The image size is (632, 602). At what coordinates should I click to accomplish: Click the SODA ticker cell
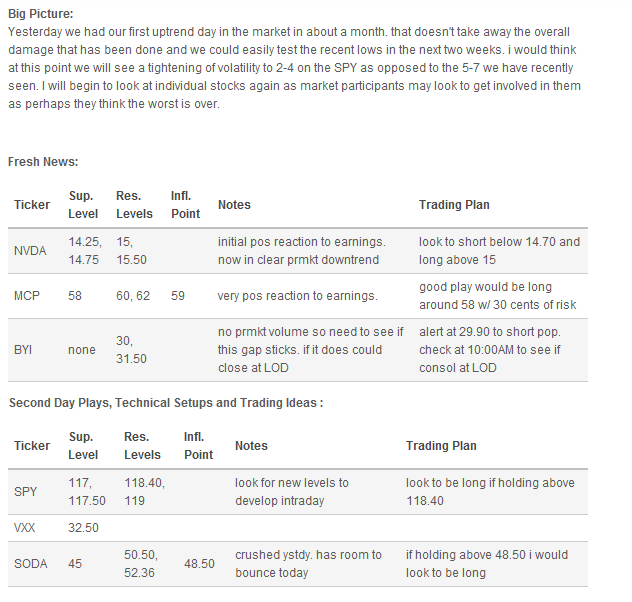(32, 564)
